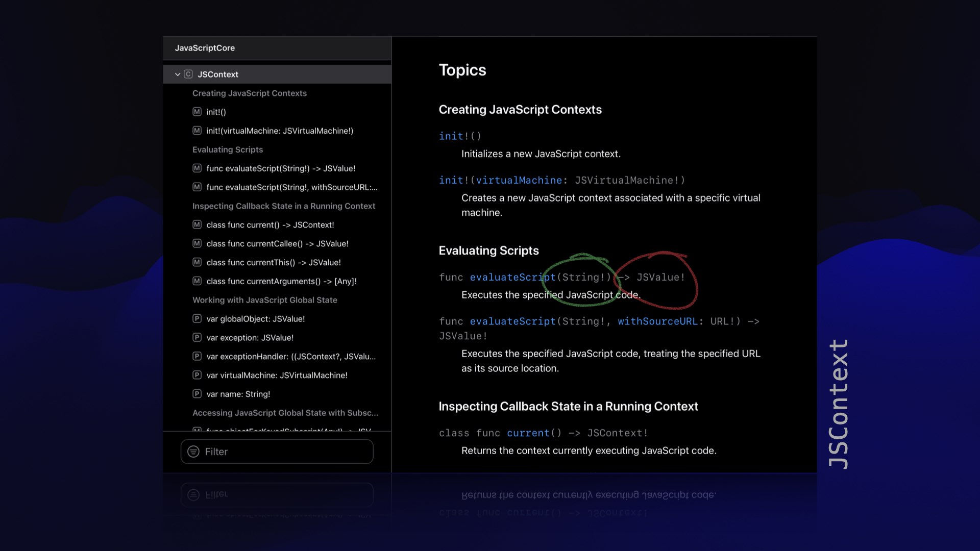Open current() link under Inspecting Callback State
This screenshot has width=980, height=551.
[528, 433]
